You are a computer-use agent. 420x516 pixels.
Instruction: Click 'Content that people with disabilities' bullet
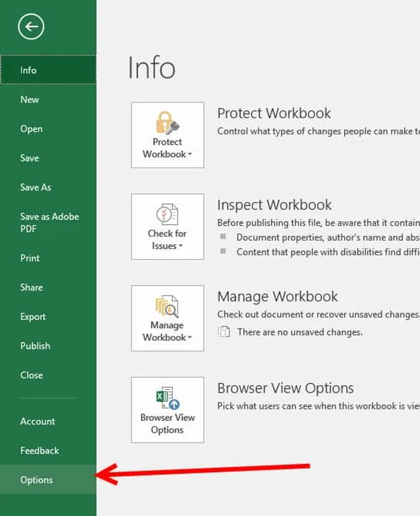coord(328,252)
